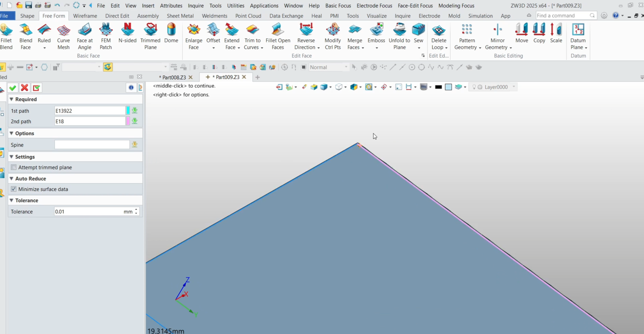
Task: Collapse the Required section
Action: coord(12,100)
